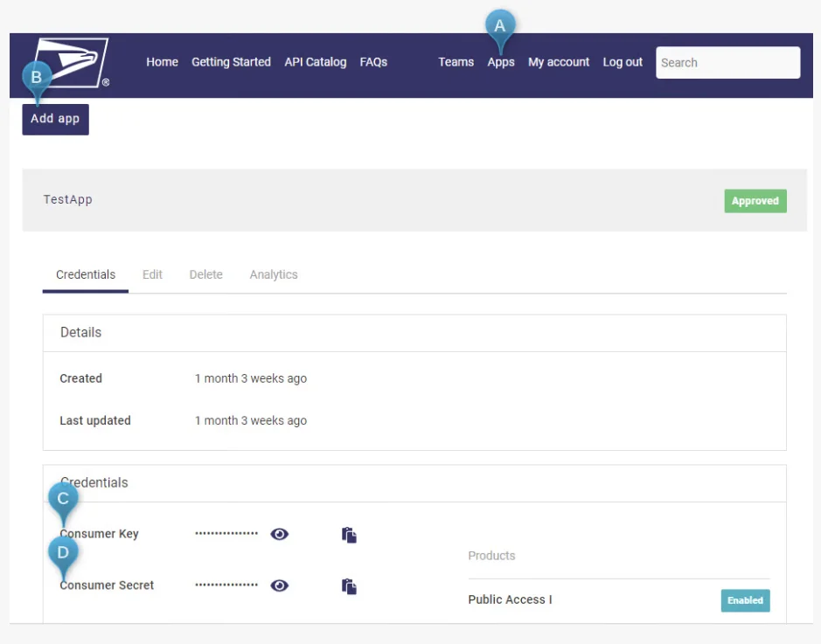The height and width of the screenshot is (644, 821).
Task: Switch to the Analytics tab
Action: click(x=273, y=274)
